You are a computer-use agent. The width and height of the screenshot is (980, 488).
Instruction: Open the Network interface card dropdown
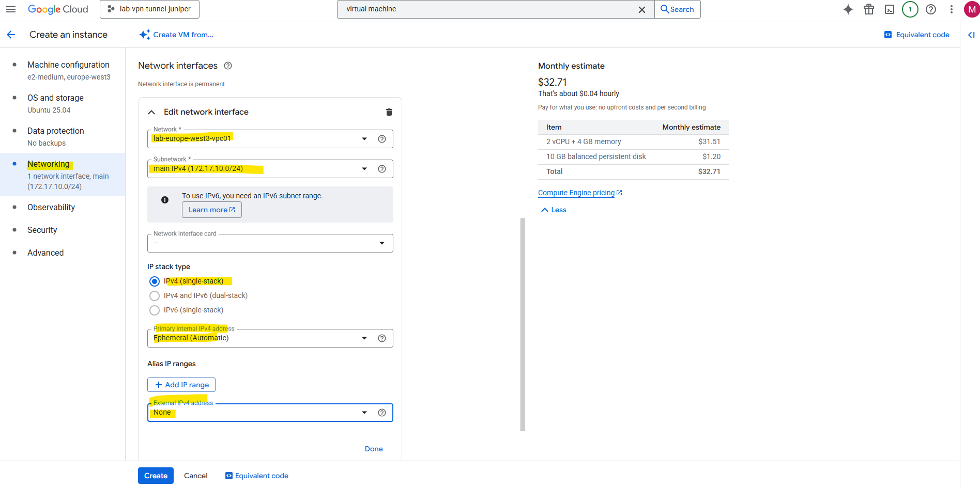270,243
